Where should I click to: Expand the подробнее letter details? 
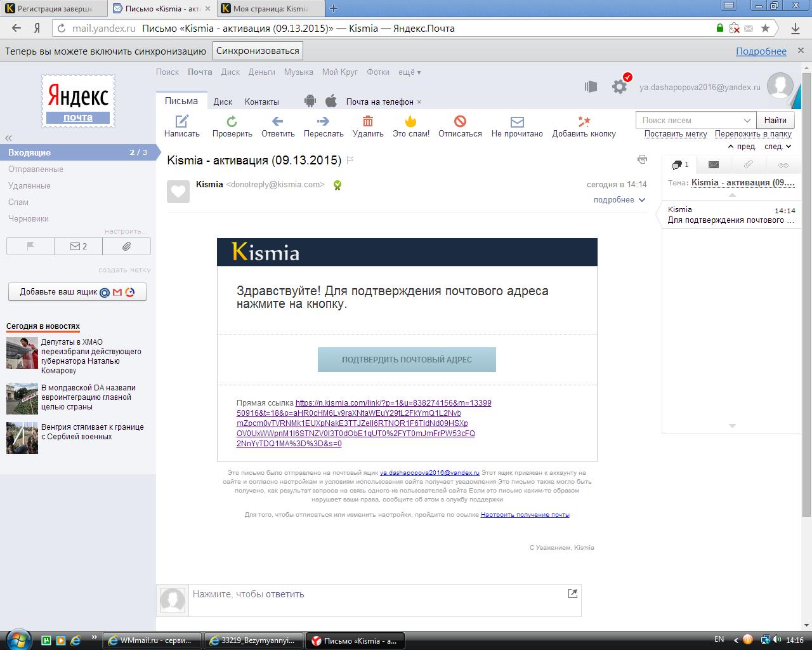tap(619, 199)
